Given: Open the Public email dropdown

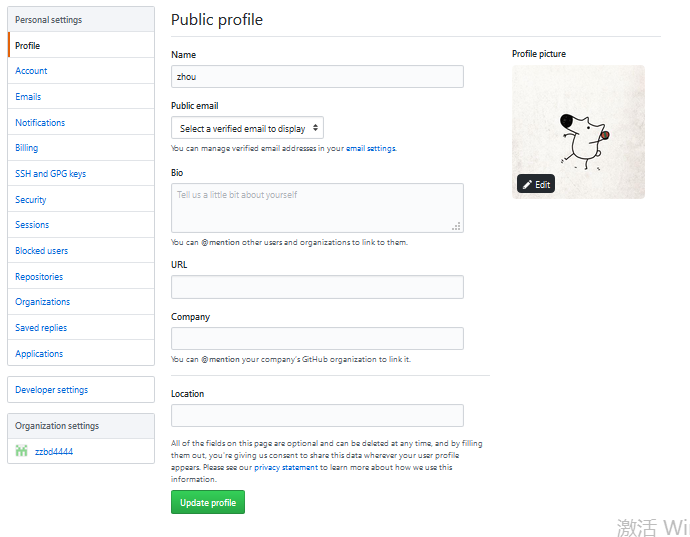Looking at the screenshot, I should tap(247, 128).
